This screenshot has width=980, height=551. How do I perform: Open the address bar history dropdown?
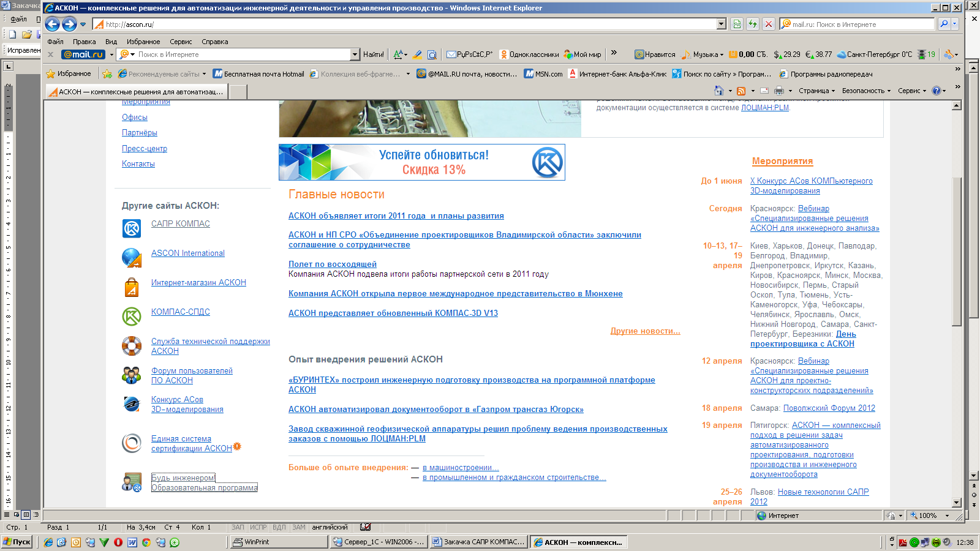click(722, 24)
